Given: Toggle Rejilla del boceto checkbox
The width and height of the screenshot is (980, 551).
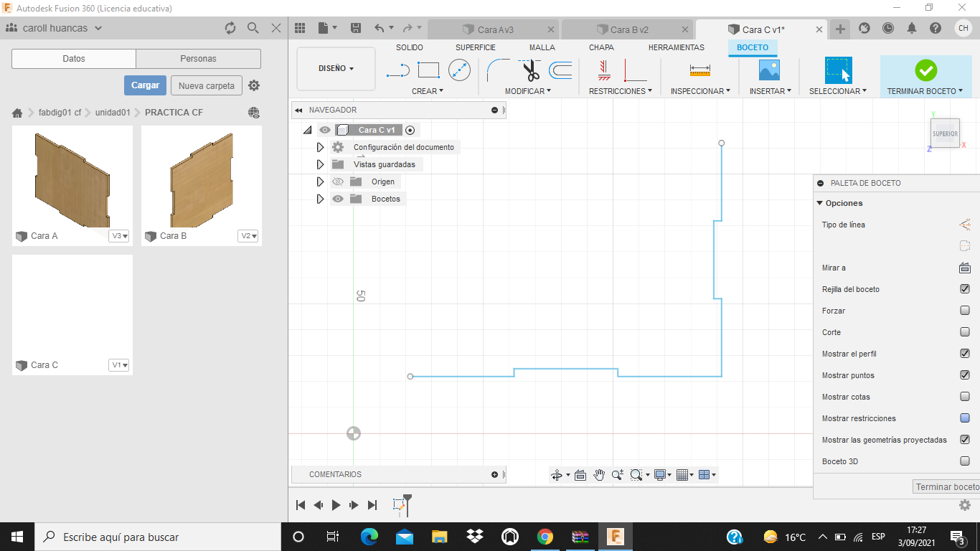Looking at the screenshot, I should (x=965, y=289).
